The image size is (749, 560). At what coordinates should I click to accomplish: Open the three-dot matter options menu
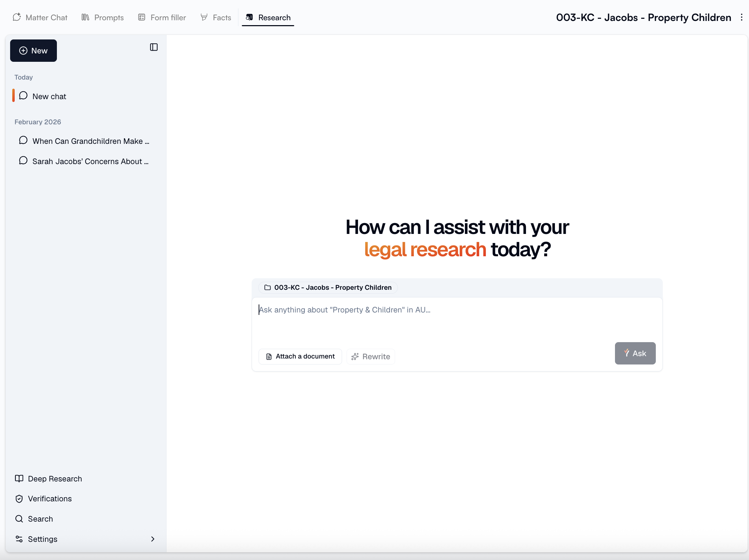click(741, 17)
